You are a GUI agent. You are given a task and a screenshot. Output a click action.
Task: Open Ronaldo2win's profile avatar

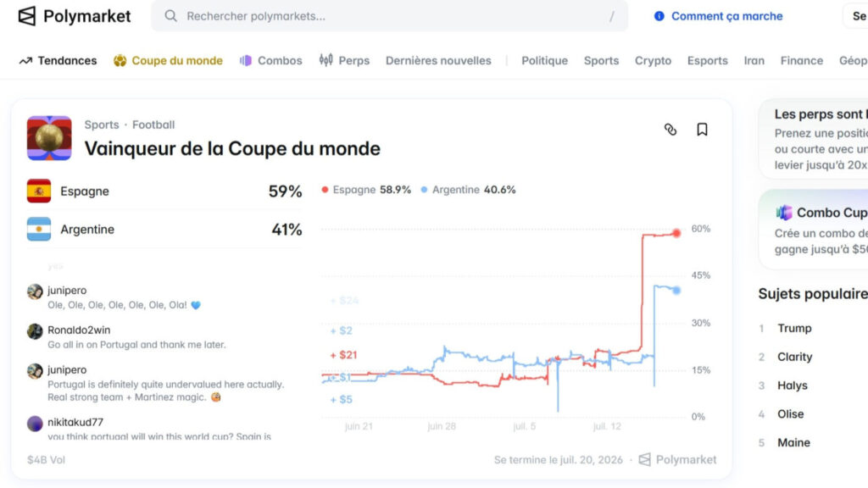(35, 331)
